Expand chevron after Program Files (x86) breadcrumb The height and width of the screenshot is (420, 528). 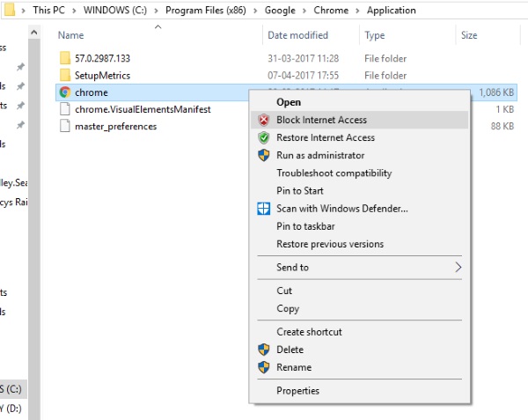point(255,11)
